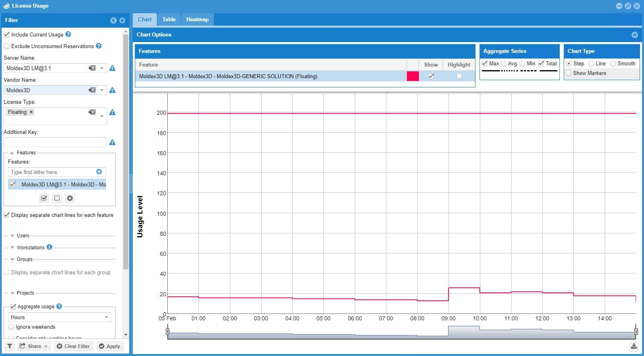Click the Moldex3D feature color swatch

[x=413, y=76]
